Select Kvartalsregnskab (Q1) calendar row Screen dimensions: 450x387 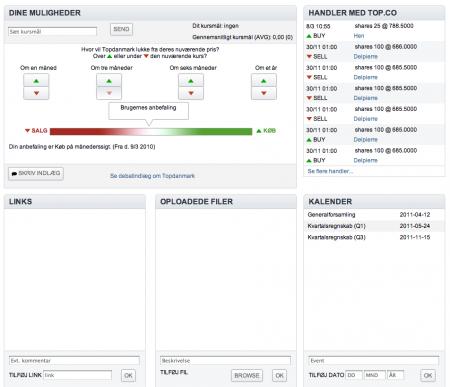tap(374, 226)
